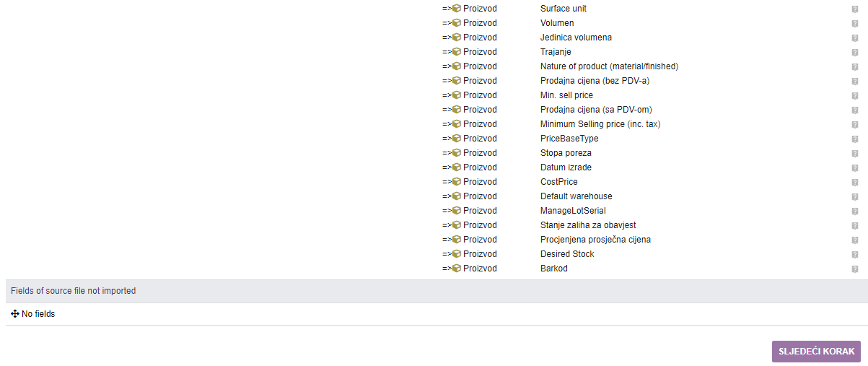This screenshot has width=868, height=366.
Task: Open help icon beside CostPrice
Action: (x=854, y=182)
